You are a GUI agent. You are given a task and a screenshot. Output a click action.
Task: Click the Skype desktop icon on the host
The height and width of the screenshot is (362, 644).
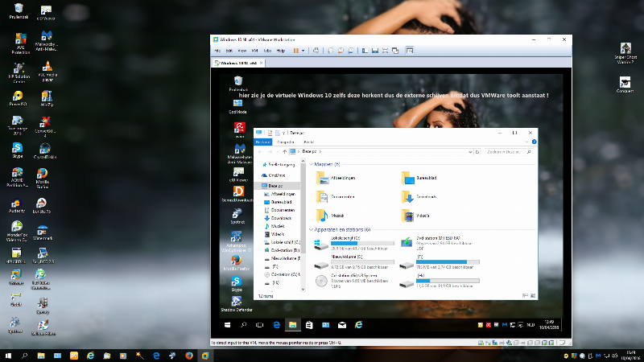click(x=16, y=150)
